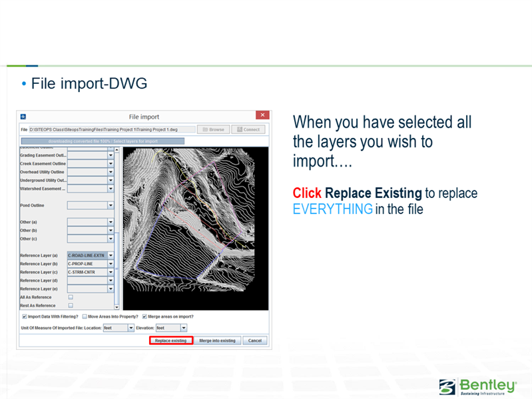Open Overhead Utility Outline layer dropdown
This screenshot has width=532, height=399.
pos(111,172)
